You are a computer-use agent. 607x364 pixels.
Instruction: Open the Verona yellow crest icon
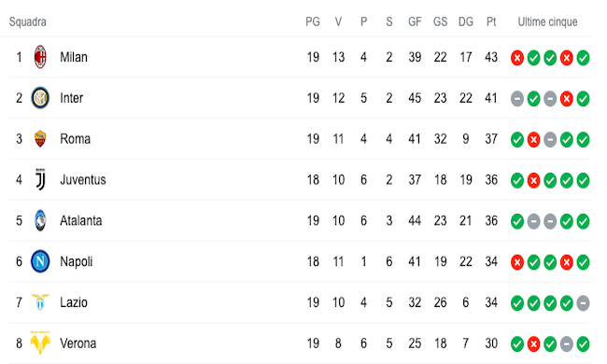click(40, 343)
